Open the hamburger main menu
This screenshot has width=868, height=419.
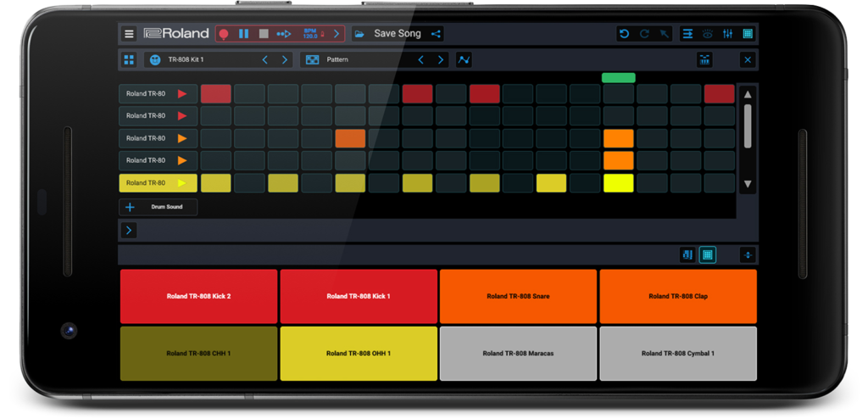[129, 34]
